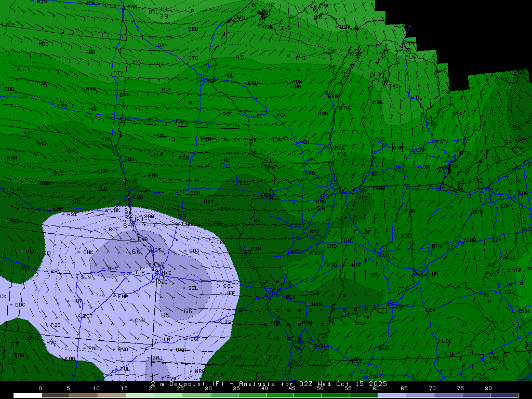
Task: Click the CNU station label
Action: coord(139,321)
